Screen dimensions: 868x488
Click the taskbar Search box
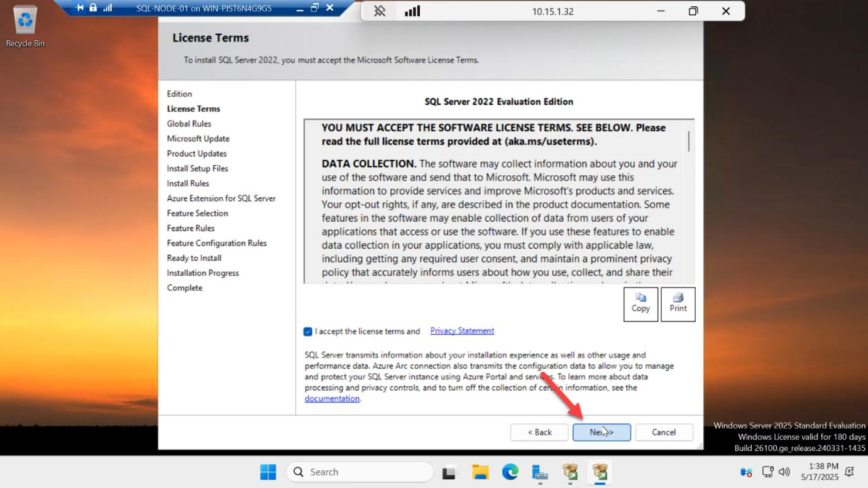[360, 472]
